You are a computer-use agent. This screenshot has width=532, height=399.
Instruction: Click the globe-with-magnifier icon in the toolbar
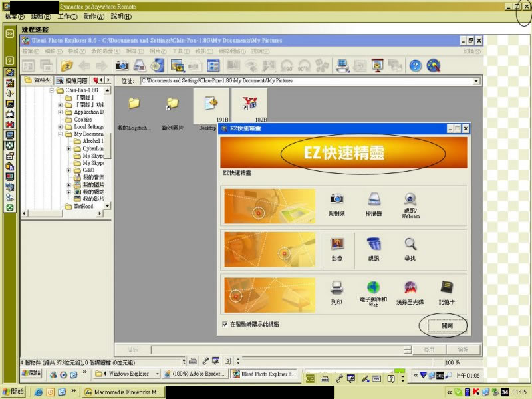click(434, 65)
